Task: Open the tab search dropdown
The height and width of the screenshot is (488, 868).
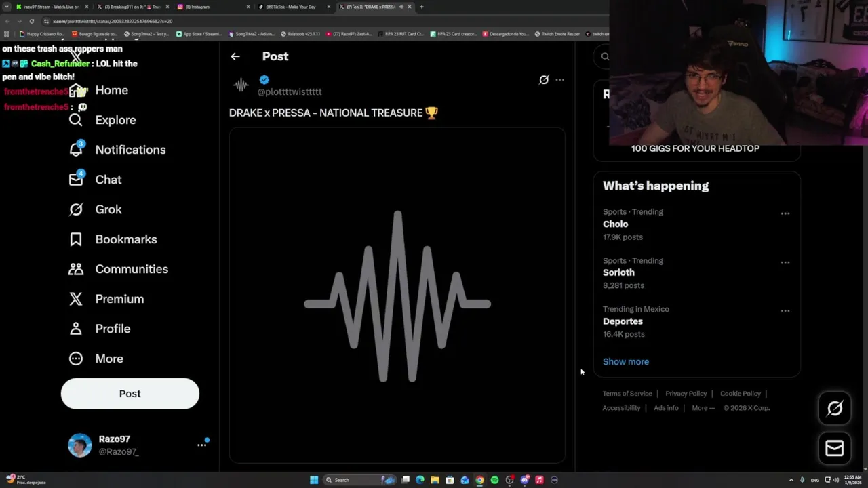Action: pos(6,7)
